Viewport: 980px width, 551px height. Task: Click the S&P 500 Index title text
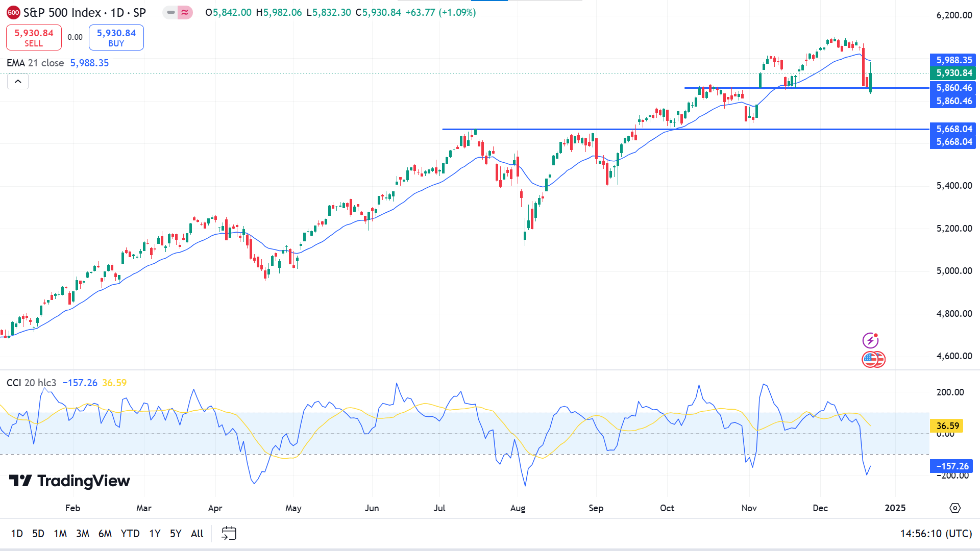point(62,13)
